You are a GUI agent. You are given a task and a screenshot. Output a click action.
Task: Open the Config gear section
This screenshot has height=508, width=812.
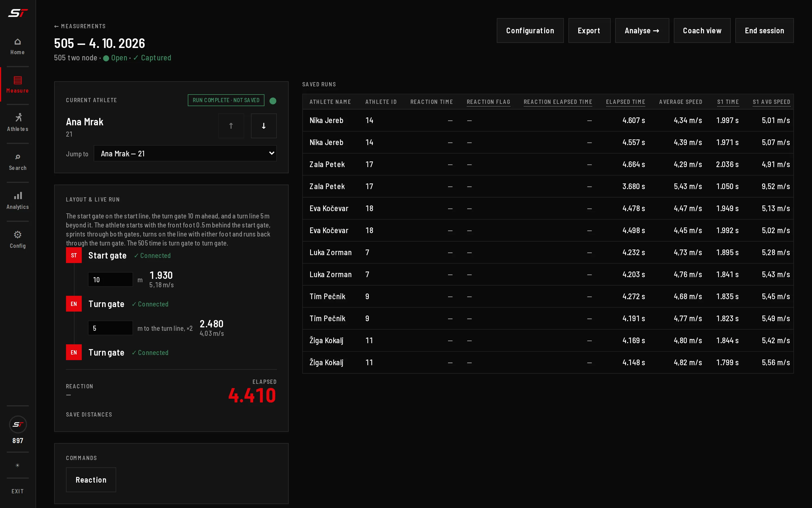[17, 240]
